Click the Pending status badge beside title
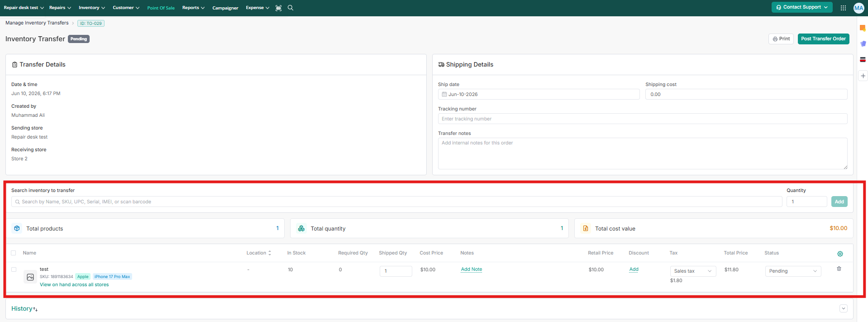Image resolution: width=868 pixels, height=322 pixels. [x=79, y=39]
